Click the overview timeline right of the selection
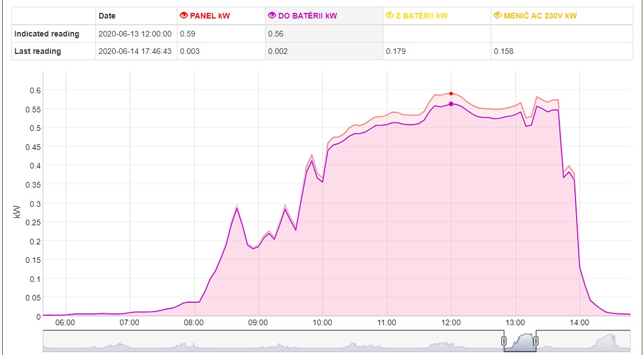 pos(584,341)
